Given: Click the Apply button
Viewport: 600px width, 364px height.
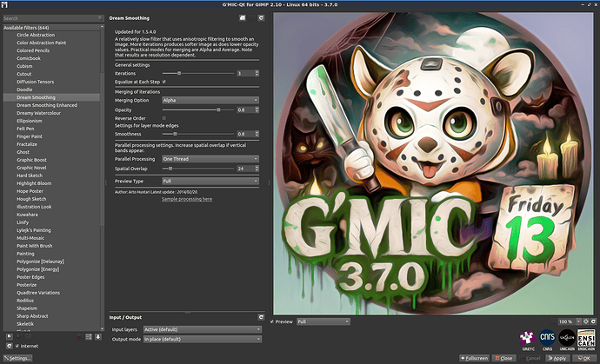Looking at the screenshot, I should click(x=557, y=358).
